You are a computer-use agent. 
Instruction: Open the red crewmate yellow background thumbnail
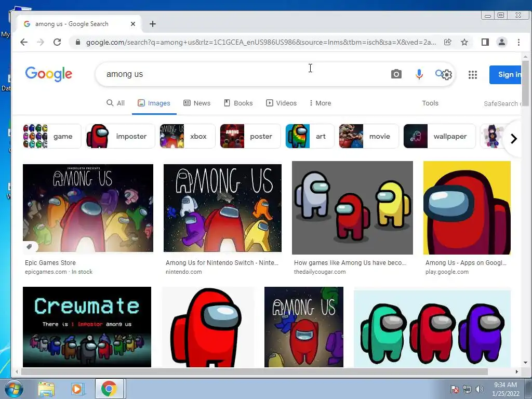467,208
